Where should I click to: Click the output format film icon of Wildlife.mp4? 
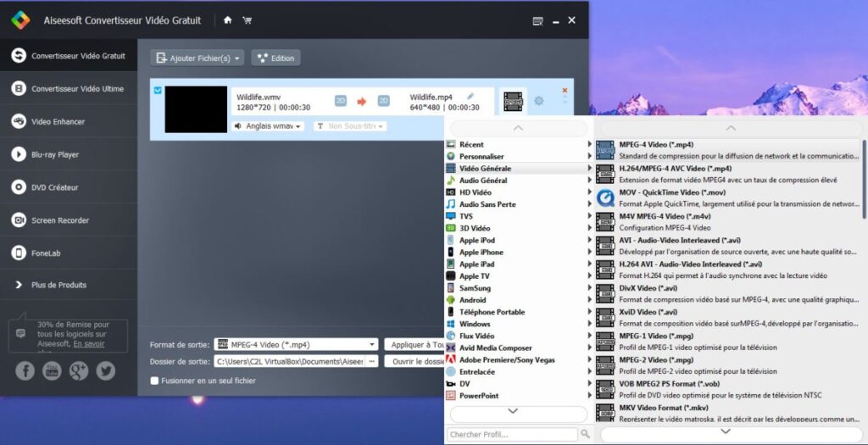pos(513,101)
